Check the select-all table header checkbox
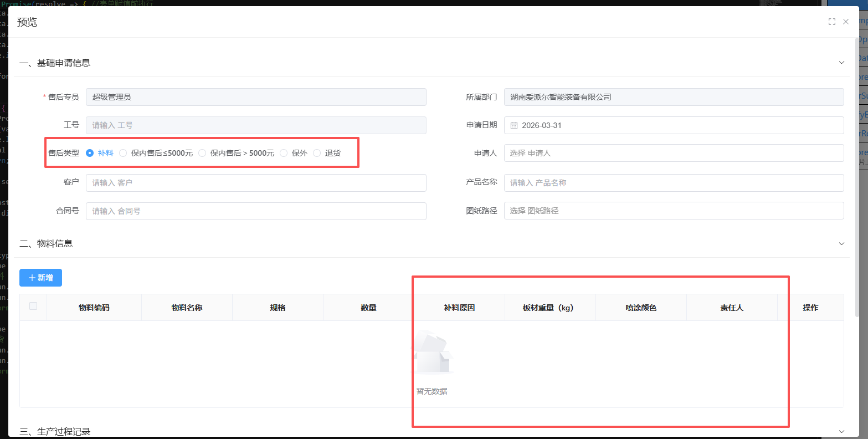Viewport: 868px width, 439px height. 33,306
